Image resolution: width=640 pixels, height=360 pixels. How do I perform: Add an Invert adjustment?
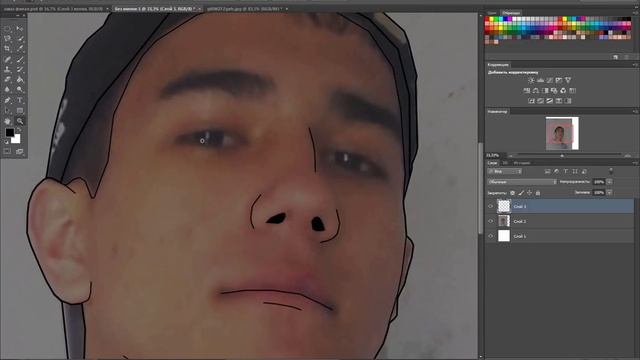tap(531, 101)
